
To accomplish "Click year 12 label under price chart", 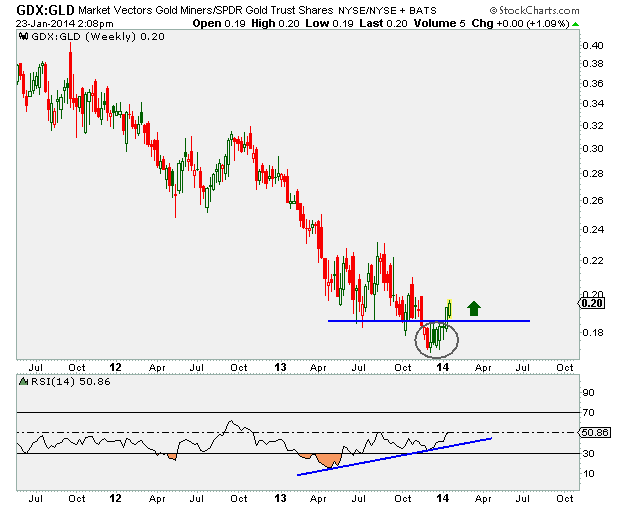I will click(115, 367).
